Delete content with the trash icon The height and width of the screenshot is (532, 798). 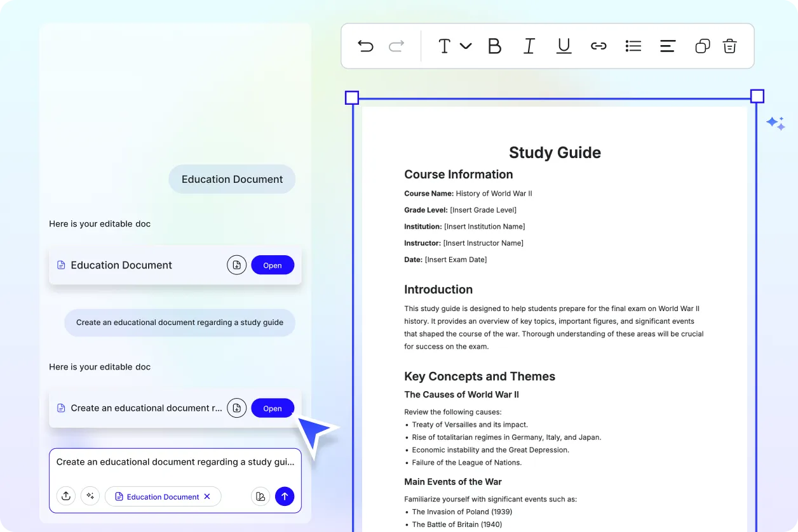tap(729, 46)
